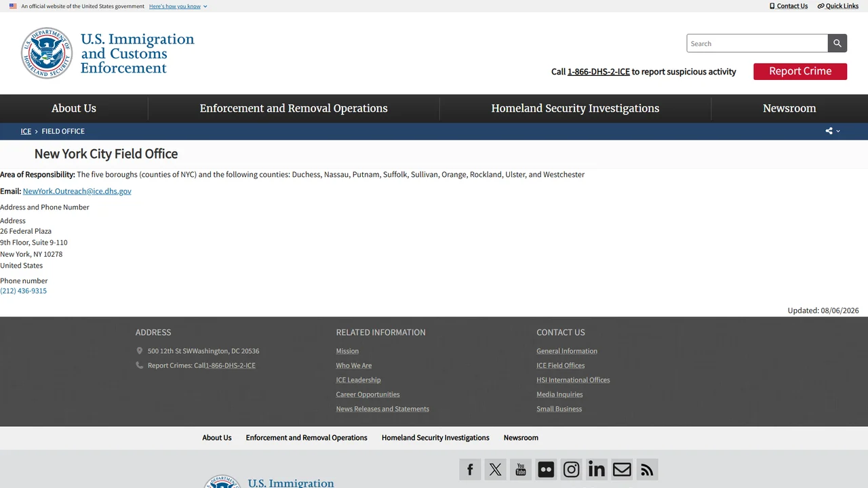Open the General Information link
The image size is (868, 488).
(567, 351)
